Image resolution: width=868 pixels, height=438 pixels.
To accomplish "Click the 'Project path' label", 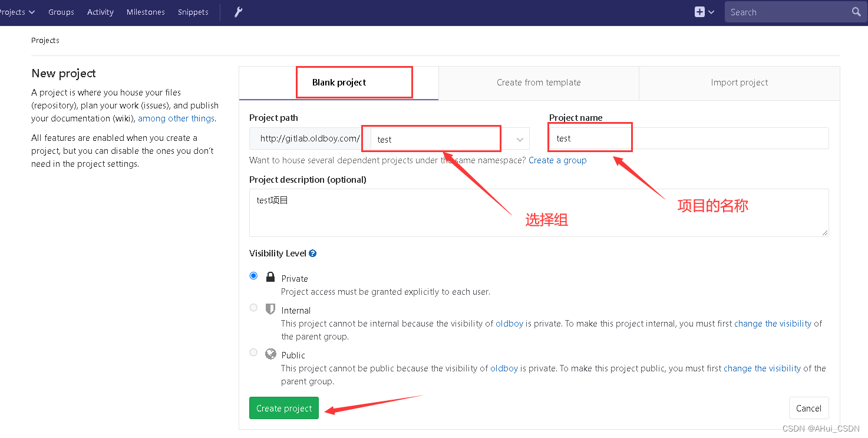I will (x=273, y=118).
